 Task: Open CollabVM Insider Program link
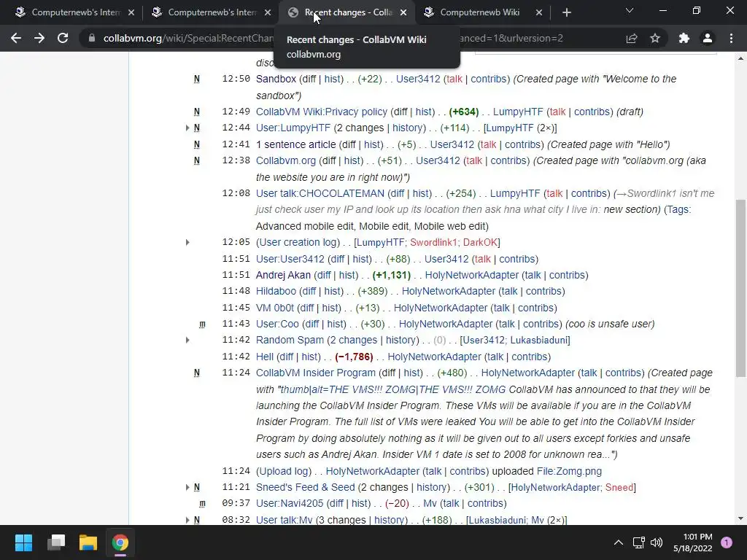316,373
